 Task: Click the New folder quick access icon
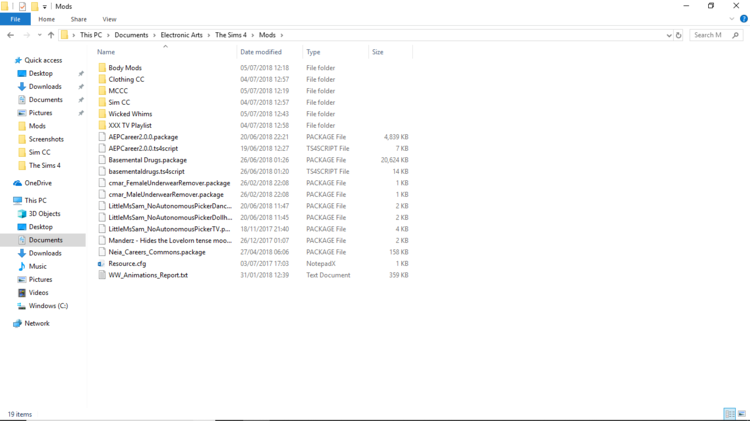(x=34, y=6)
